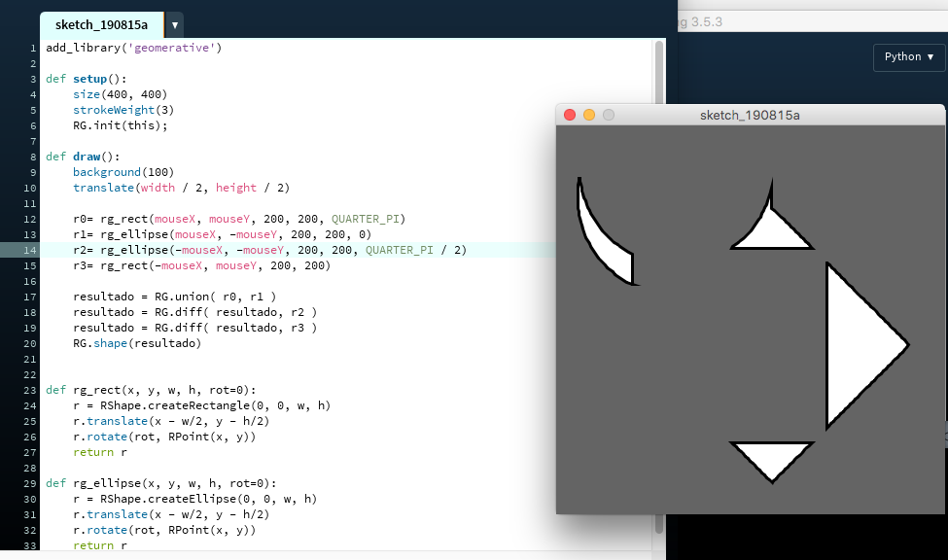This screenshot has height=560, width=948.
Task: Click the disabled zoom button of sketch window
Action: 609,115
